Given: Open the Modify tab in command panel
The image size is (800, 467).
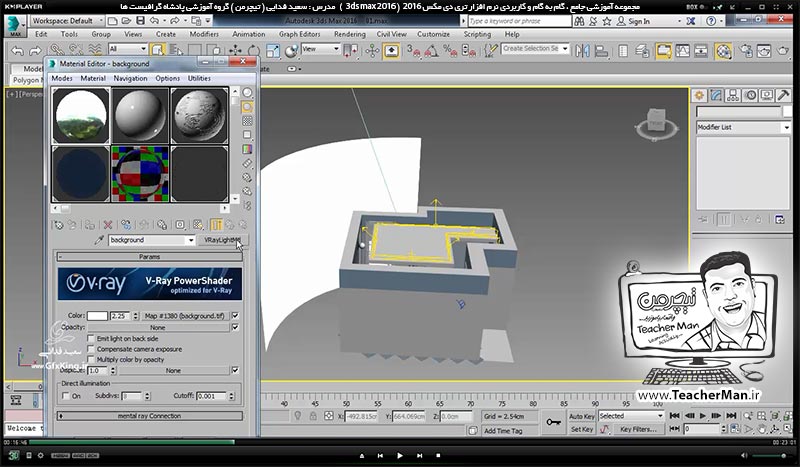Looking at the screenshot, I should pos(716,95).
